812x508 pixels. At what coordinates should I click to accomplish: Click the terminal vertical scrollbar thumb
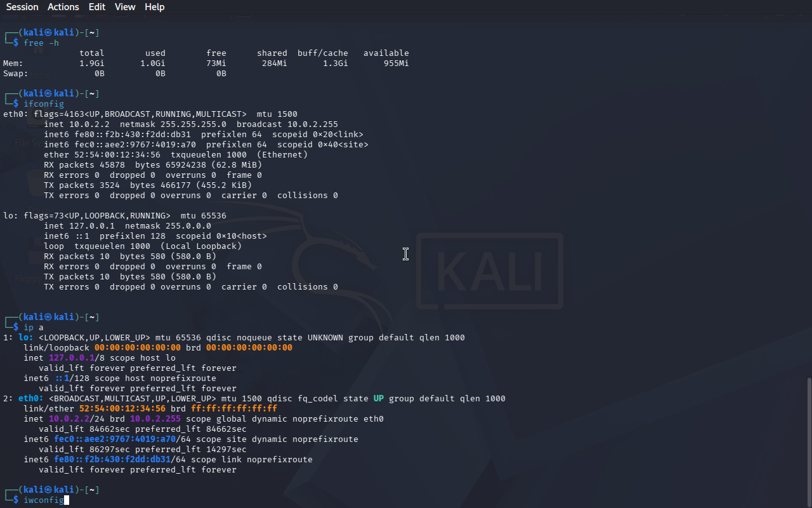coord(809,441)
